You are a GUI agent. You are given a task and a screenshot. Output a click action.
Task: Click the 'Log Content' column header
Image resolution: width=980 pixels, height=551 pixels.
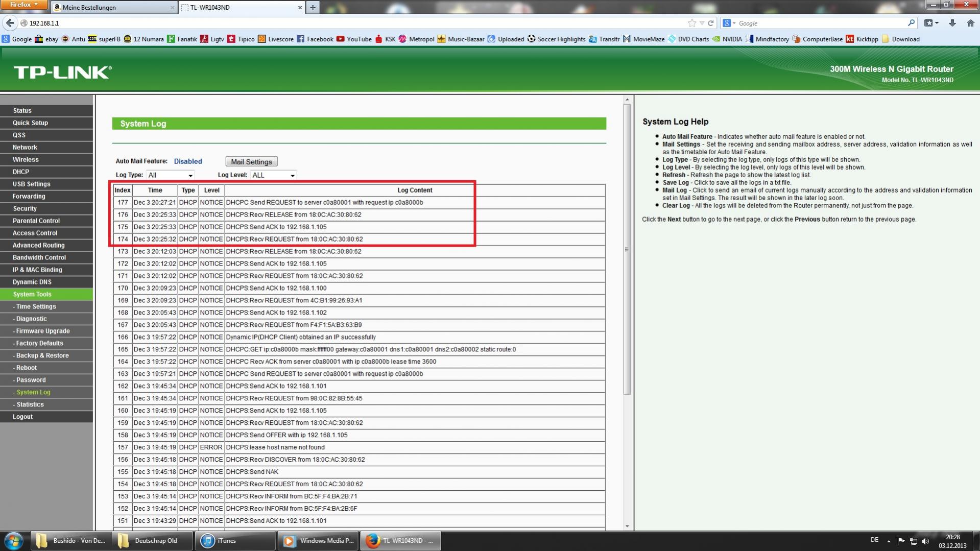click(415, 190)
